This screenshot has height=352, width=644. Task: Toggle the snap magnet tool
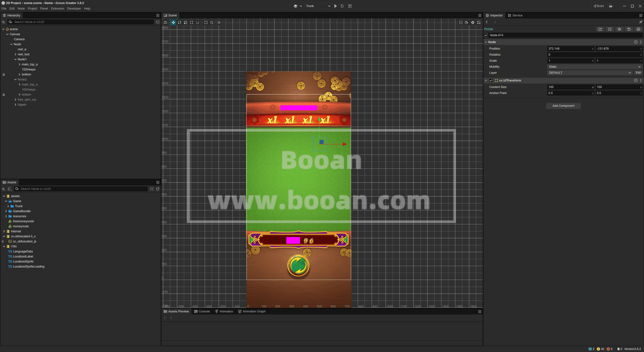(198, 22)
